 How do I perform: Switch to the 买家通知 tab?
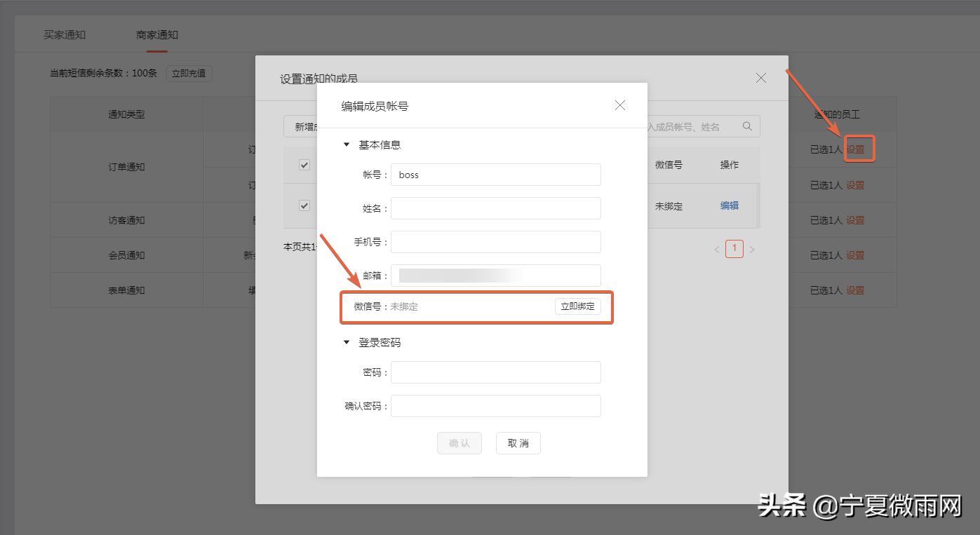pyautogui.click(x=63, y=34)
